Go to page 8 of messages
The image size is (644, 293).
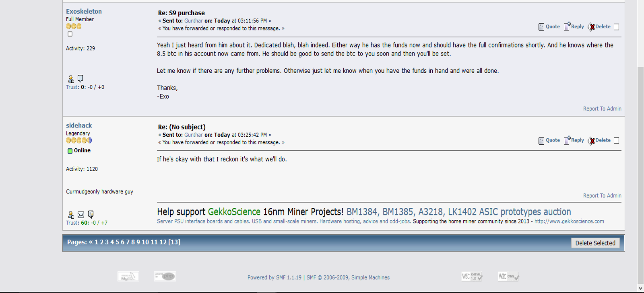[133, 242]
